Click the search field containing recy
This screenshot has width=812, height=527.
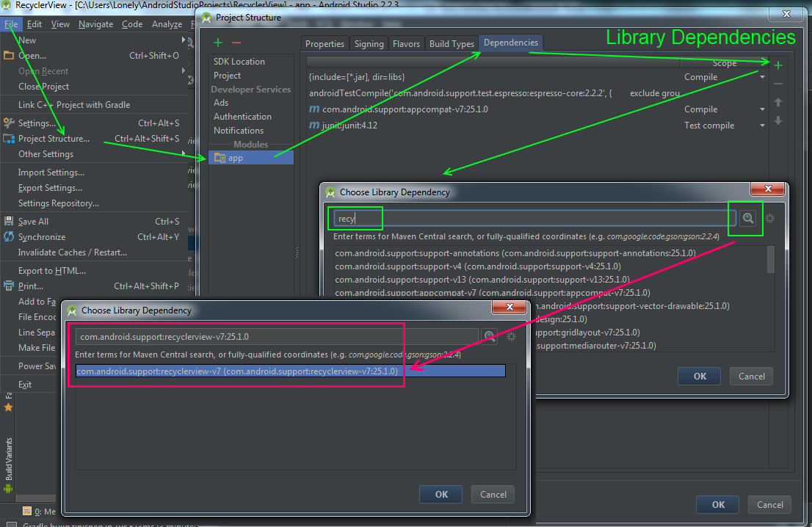pos(355,218)
